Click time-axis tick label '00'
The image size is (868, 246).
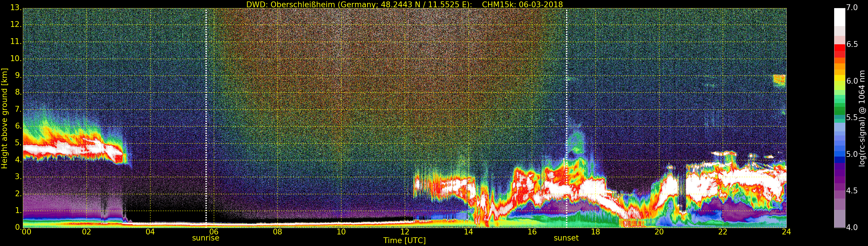click(26, 232)
